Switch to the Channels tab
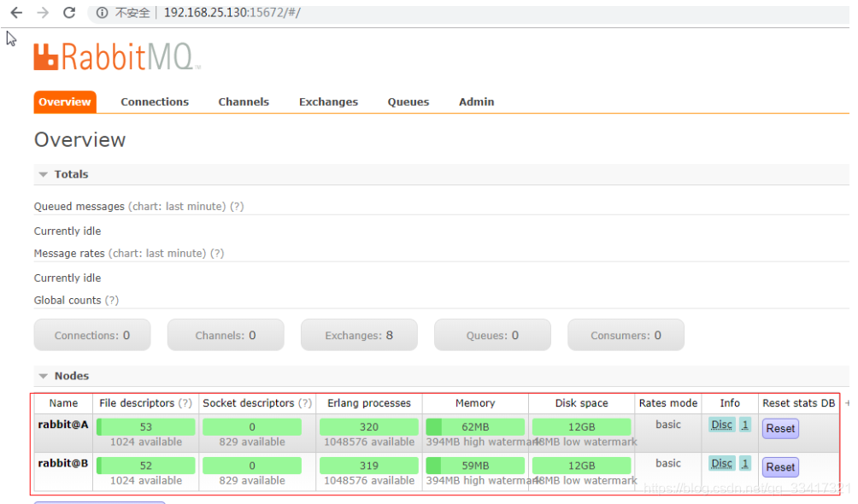The image size is (858, 504). tap(244, 102)
